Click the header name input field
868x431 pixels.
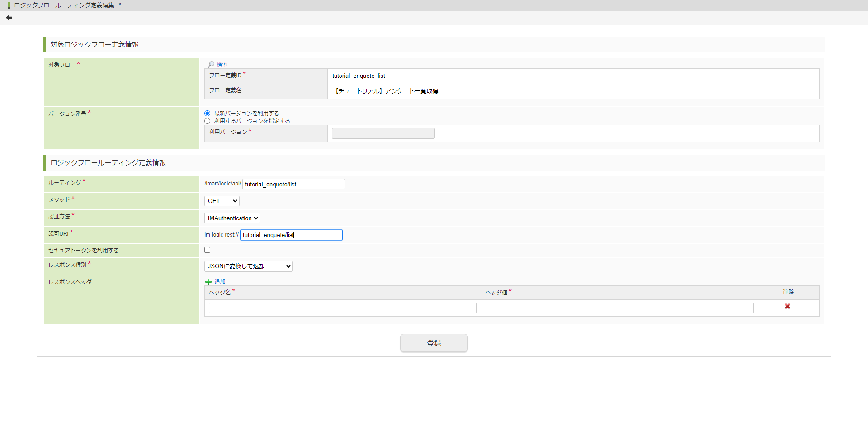pyautogui.click(x=343, y=308)
